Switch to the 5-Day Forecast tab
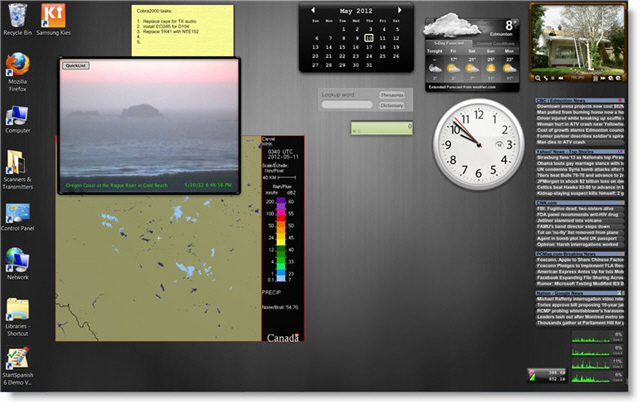This screenshot has height=404, width=640. coord(445,44)
